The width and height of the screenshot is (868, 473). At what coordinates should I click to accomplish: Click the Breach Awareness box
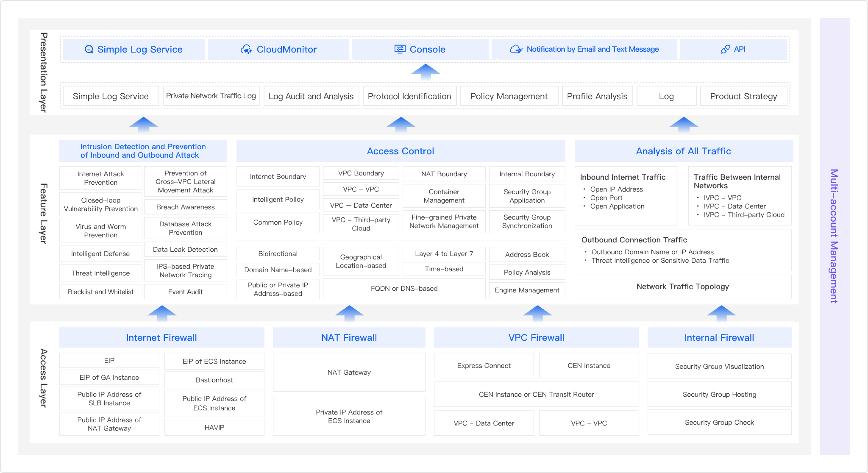coord(185,207)
